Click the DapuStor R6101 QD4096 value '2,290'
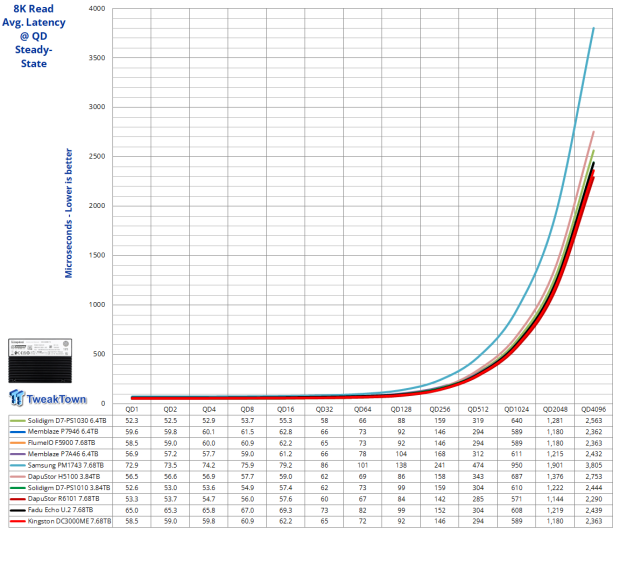 click(594, 499)
